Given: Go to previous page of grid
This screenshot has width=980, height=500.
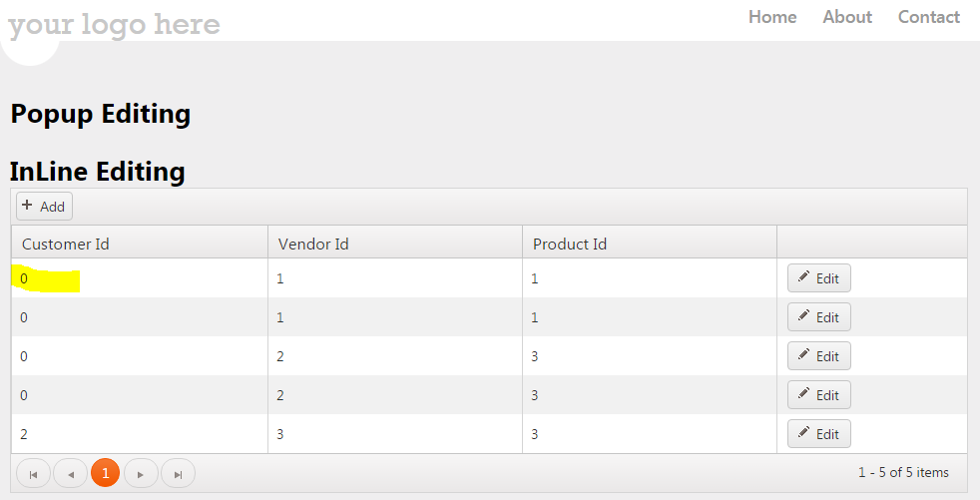Looking at the screenshot, I should click(70, 473).
